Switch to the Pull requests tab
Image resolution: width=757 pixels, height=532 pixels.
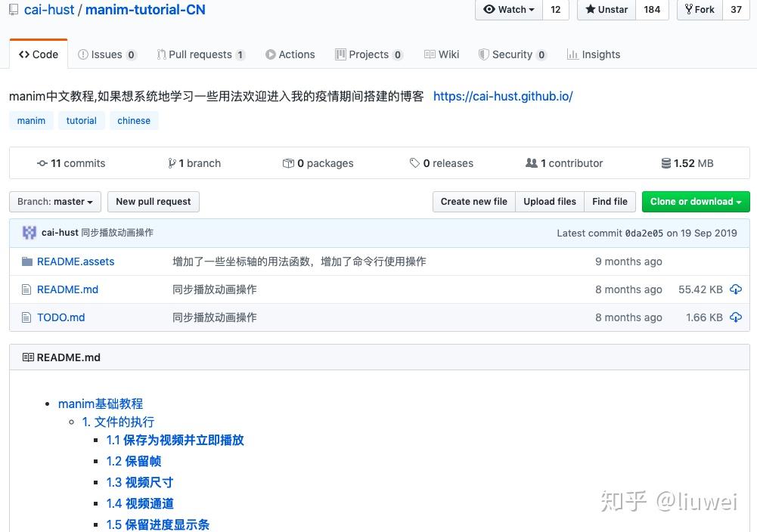(x=201, y=54)
